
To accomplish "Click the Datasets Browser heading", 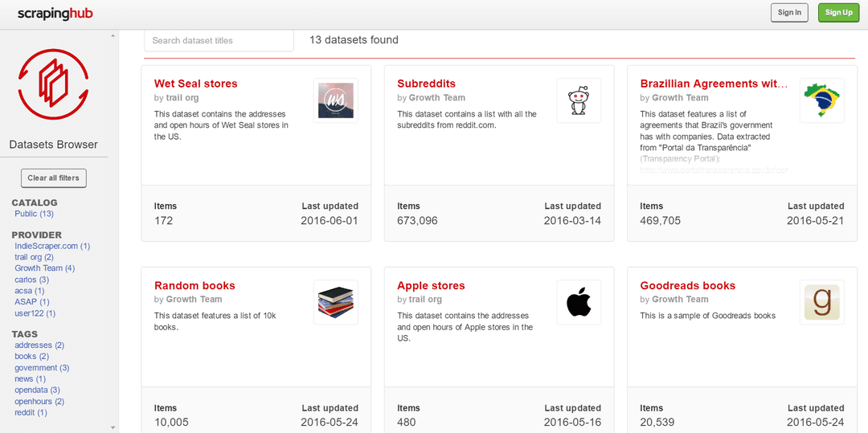I will [53, 145].
